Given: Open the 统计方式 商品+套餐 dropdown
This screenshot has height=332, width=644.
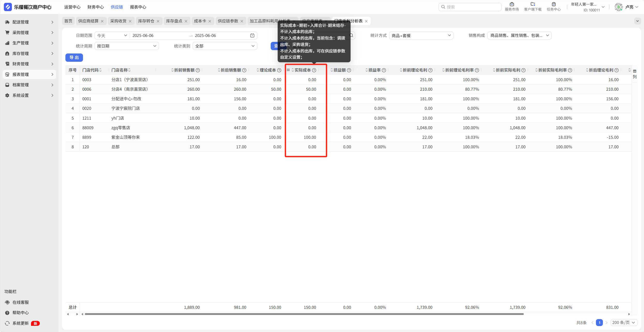Looking at the screenshot, I should (421, 36).
